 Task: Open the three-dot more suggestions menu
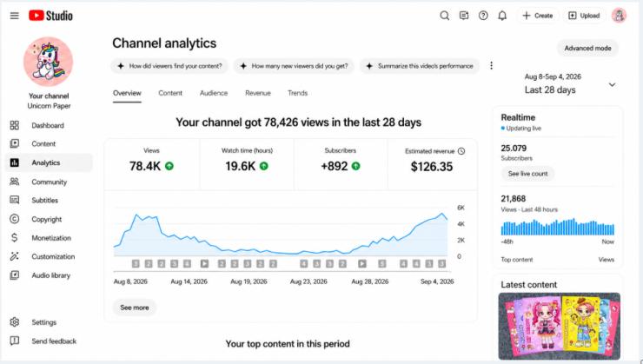click(x=491, y=65)
